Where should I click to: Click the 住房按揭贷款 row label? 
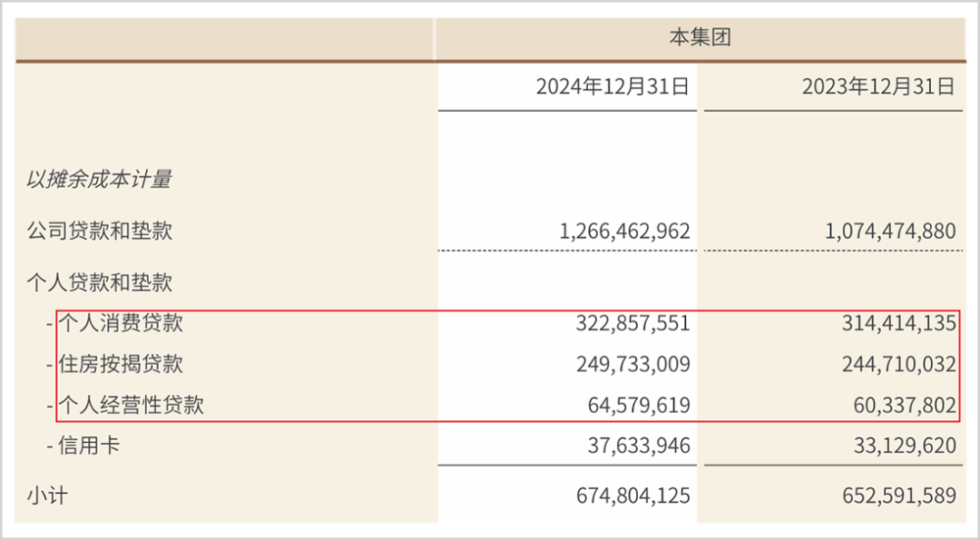click(x=121, y=364)
